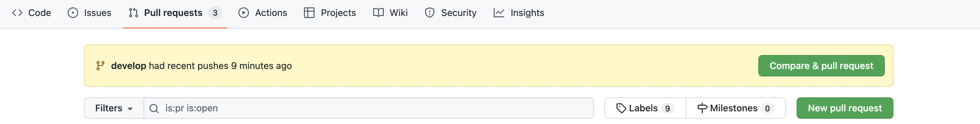Click the Pull requests branch icon

[133, 13]
